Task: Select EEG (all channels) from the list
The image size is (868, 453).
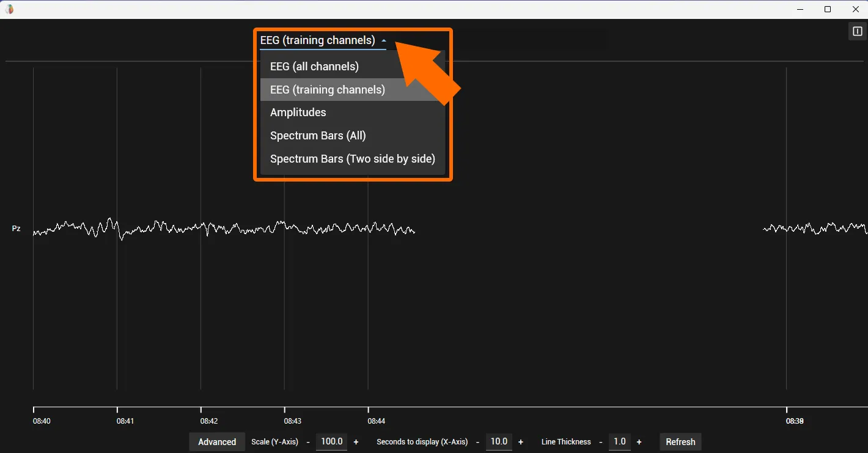Action: coord(353,67)
